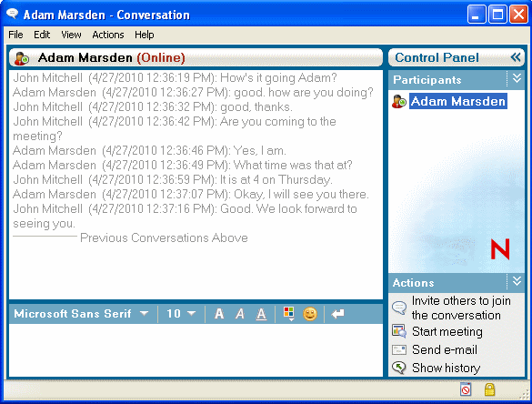
Task: Close the conversation window
Action: tap(518, 15)
